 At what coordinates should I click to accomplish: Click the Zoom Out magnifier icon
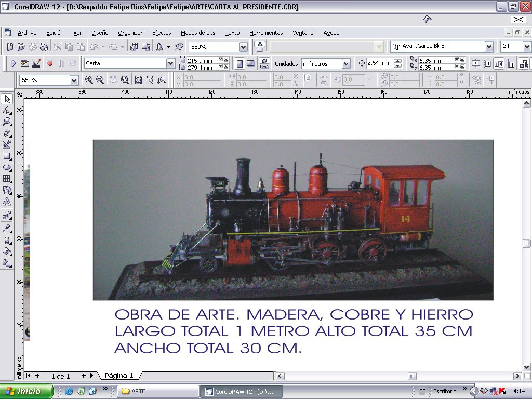coord(100,80)
